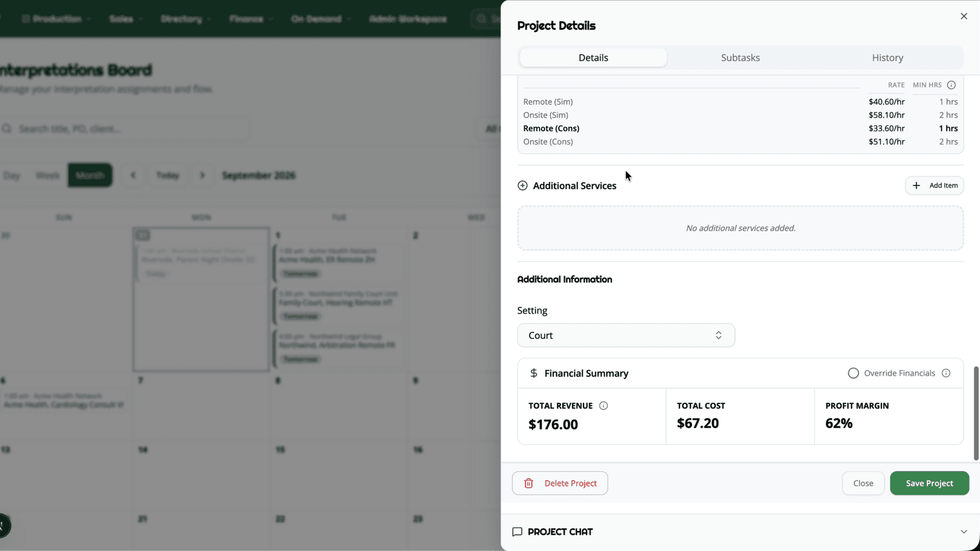This screenshot has height=551, width=980.
Task: Select the Remote (Sim) rate row
Action: [x=740, y=102]
